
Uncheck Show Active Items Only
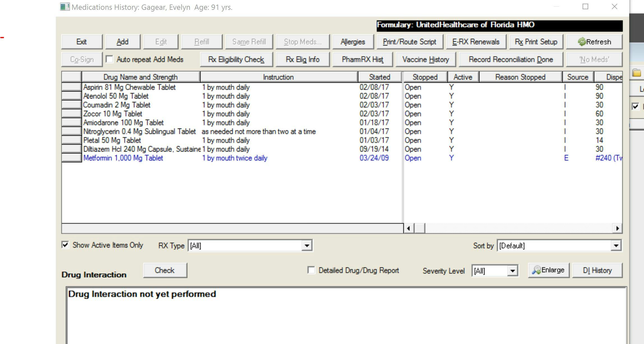65,245
